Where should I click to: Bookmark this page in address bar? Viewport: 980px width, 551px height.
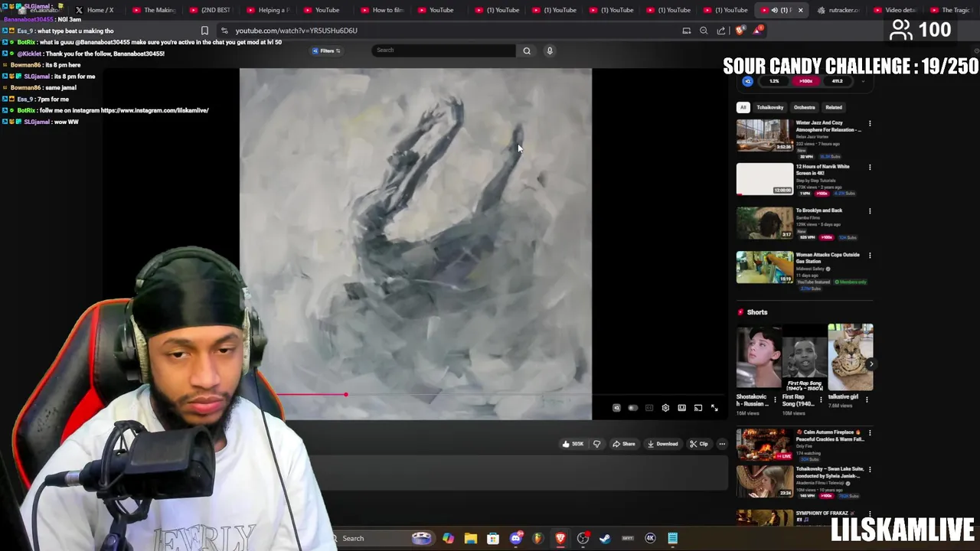[x=204, y=31]
